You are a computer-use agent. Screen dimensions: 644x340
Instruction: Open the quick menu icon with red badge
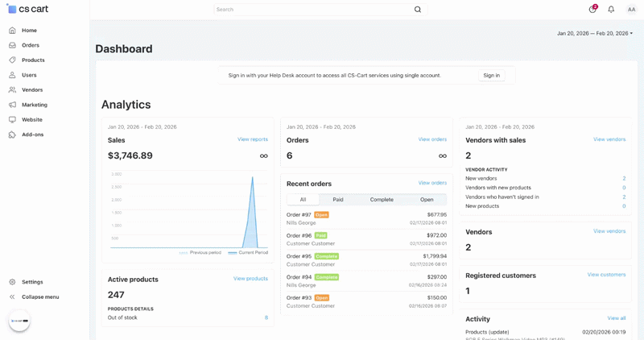click(592, 10)
